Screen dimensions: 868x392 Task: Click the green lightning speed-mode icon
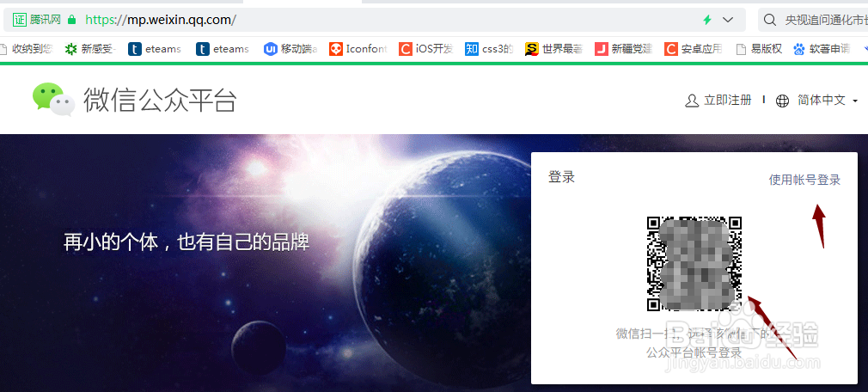[707, 20]
